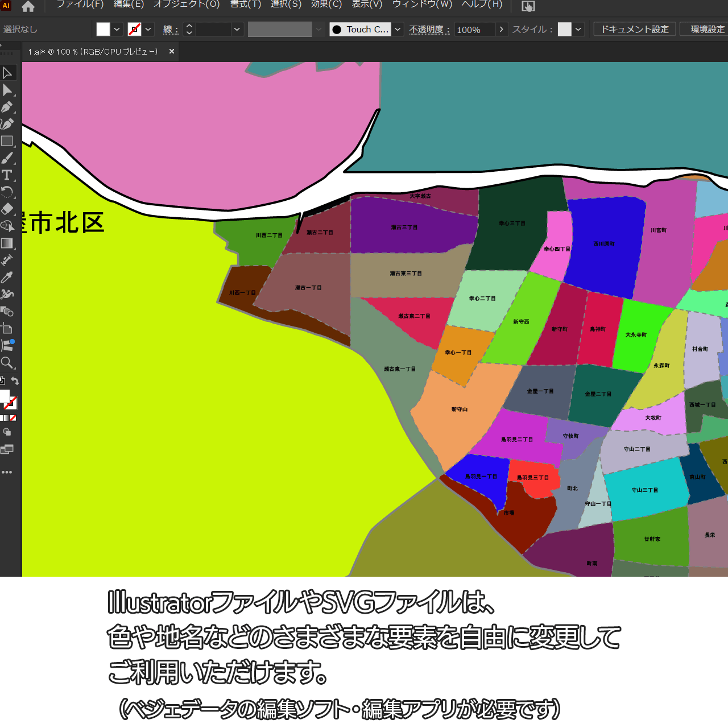
Task: Open the stroke weight dropdown
Action: 237,30
